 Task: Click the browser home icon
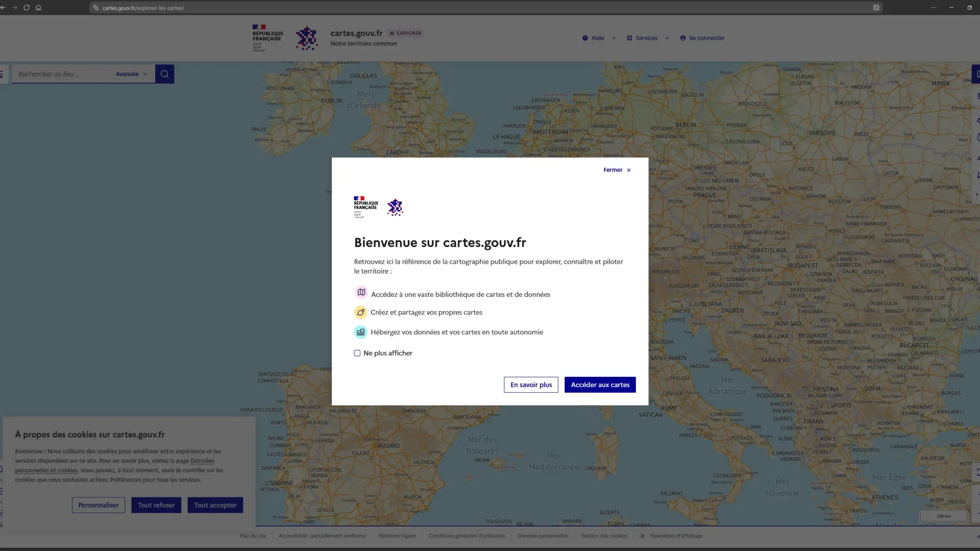click(38, 8)
